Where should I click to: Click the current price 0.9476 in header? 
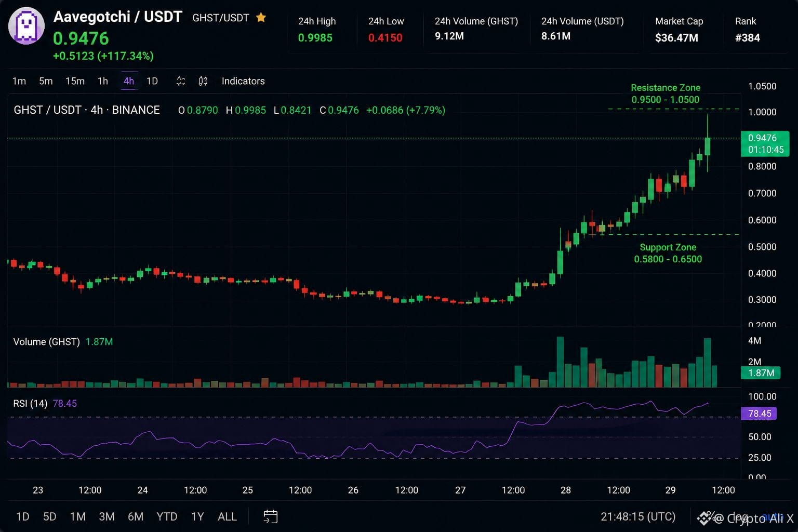[x=81, y=38]
